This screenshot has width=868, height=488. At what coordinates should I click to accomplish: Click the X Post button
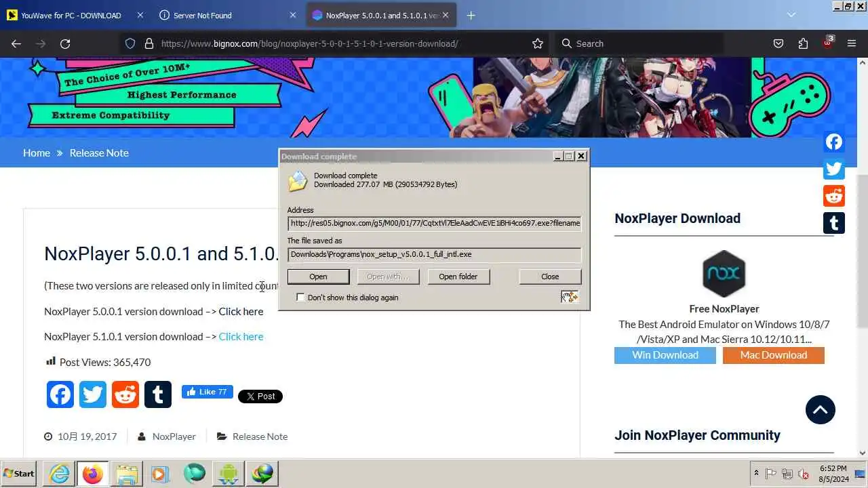[x=260, y=396]
